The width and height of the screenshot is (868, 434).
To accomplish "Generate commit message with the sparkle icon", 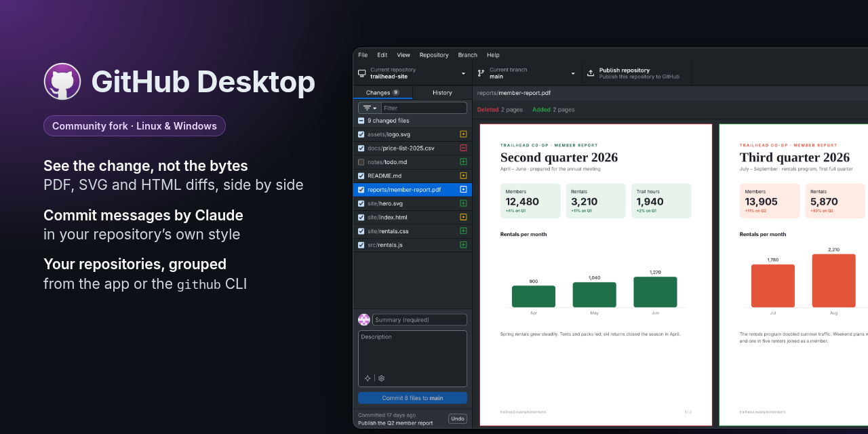I will [x=368, y=378].
